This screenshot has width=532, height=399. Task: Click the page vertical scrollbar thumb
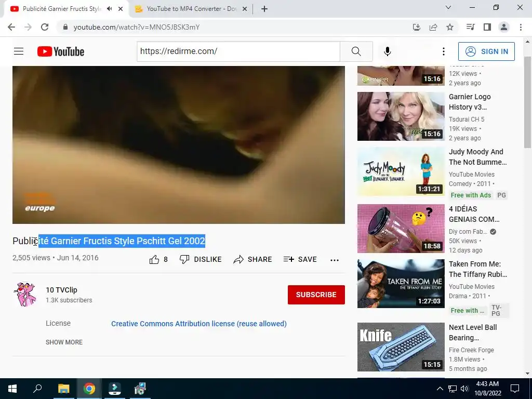527,102
